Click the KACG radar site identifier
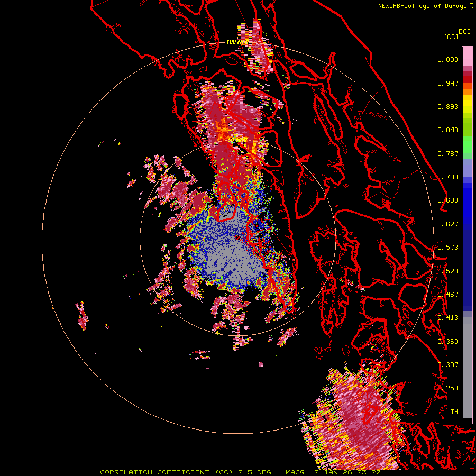 click(295, 472)
